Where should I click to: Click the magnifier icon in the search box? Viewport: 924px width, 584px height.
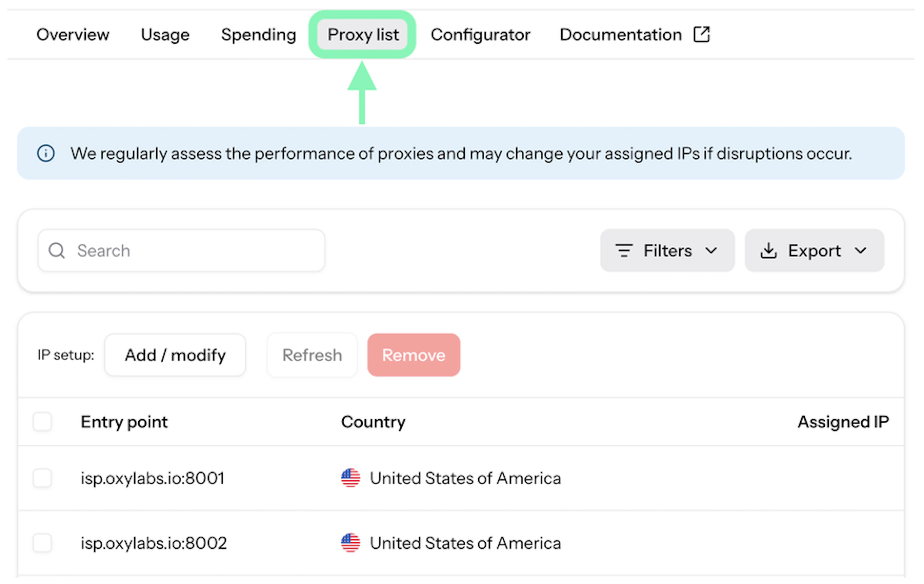[57, 250]
